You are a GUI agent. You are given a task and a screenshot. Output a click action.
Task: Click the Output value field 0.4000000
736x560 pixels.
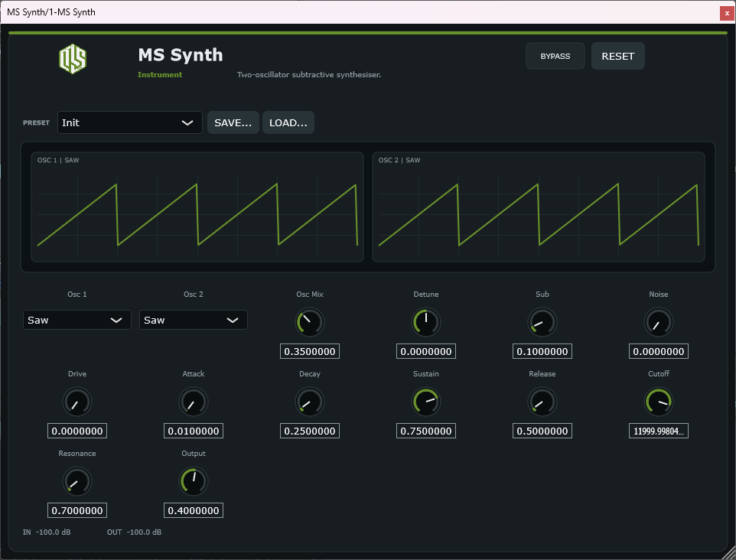click(x=194, y=511)
